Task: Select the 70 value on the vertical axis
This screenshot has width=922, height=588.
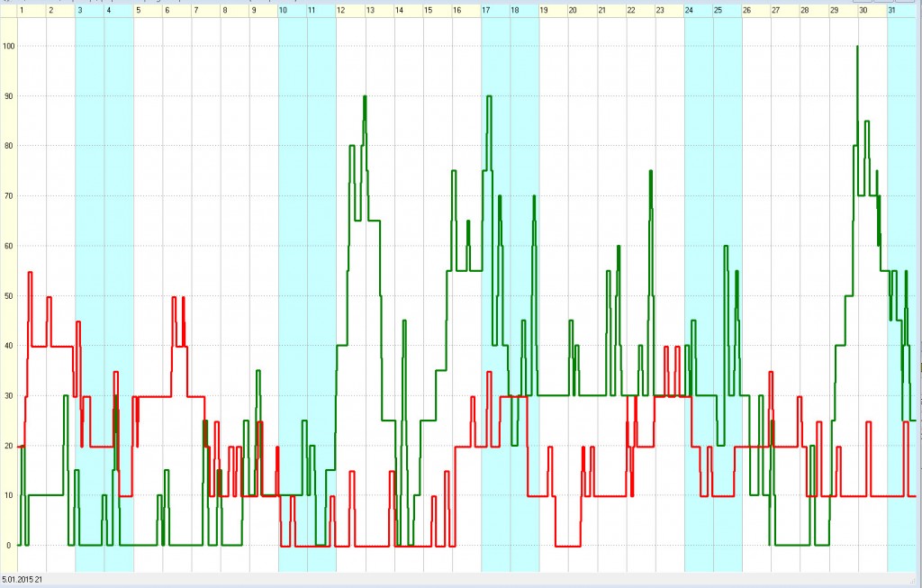Action: [x=8, y=195]
